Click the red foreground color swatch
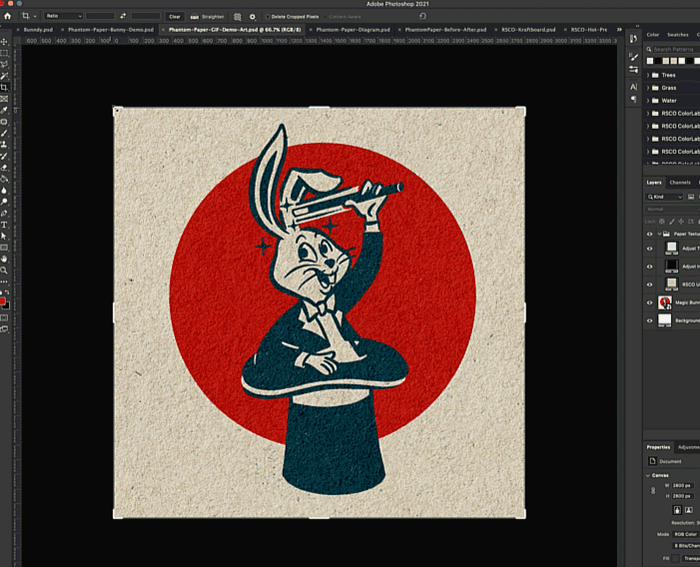The width and height of the screenshot is (700, 567). click(4, 300)
